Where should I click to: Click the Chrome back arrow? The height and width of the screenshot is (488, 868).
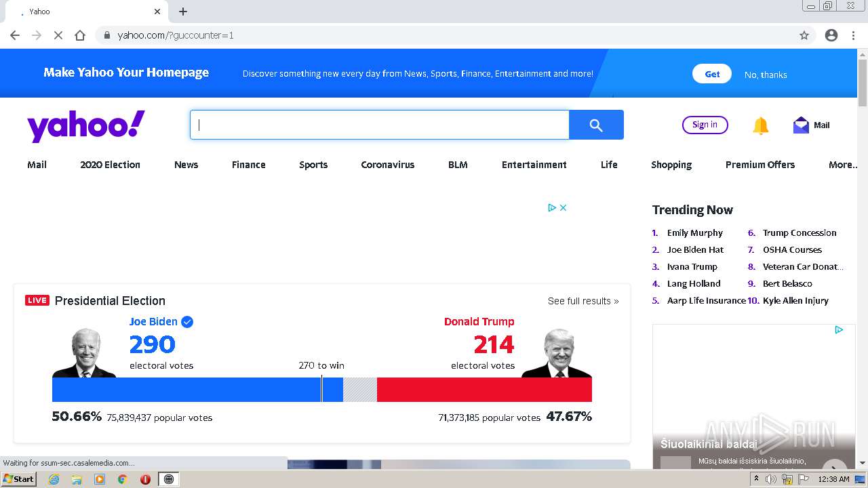15,35
